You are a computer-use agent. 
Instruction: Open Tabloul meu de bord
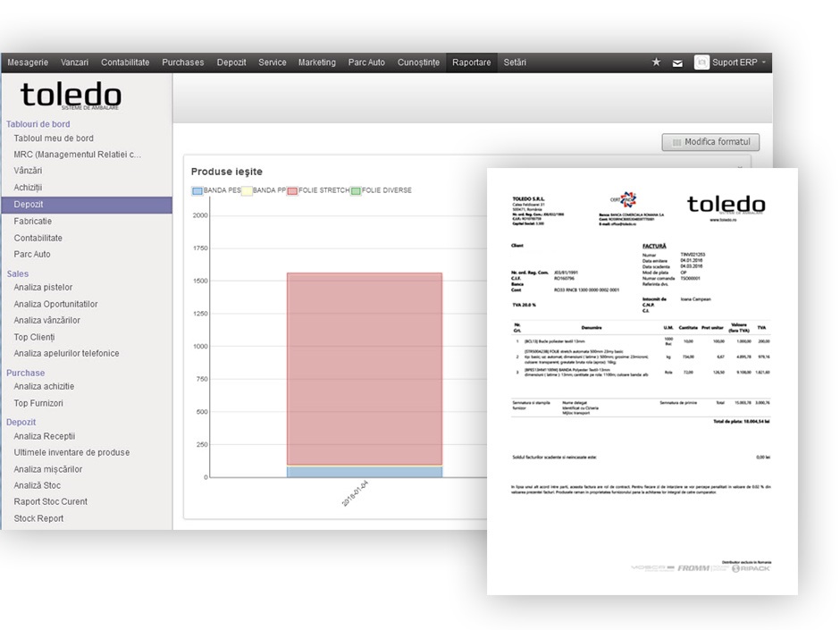54,139
